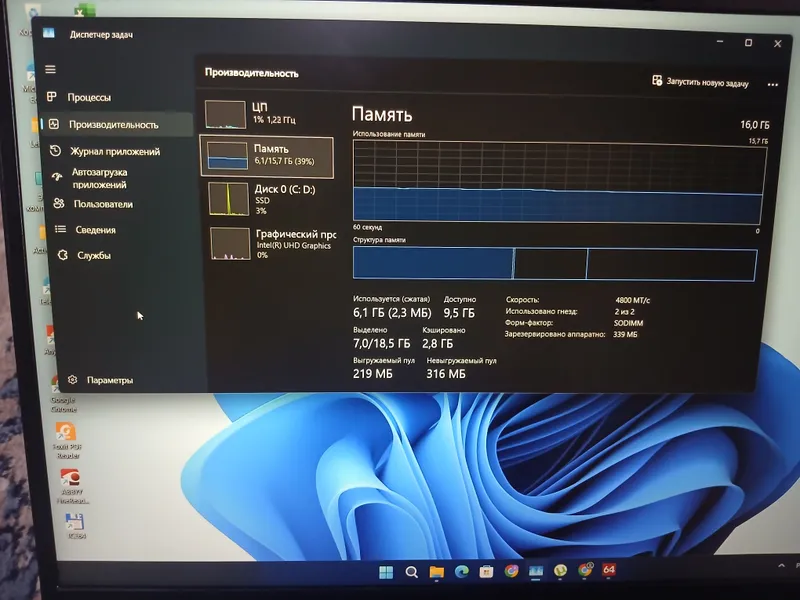
Task: Open the hamburger navigation menu
Action: click(50, 69)
